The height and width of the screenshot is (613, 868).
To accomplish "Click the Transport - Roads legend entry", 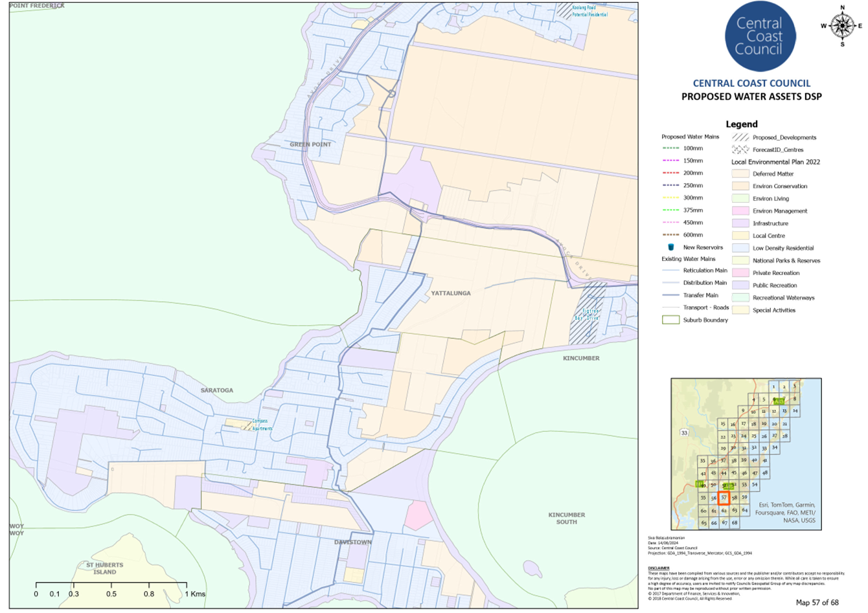I will click(705, 307).
